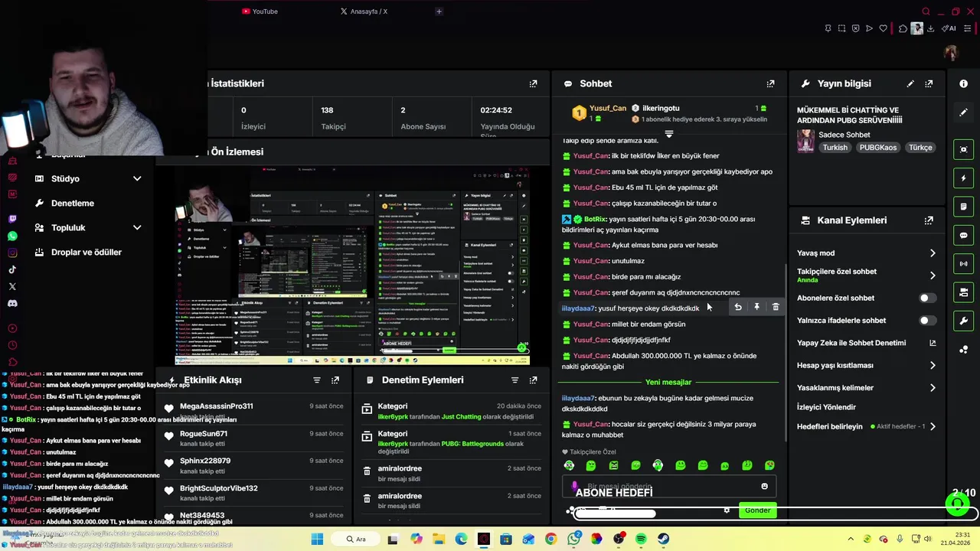Screen dimensions: 980x551
Task: Click the Yeni mesajlar divider in the chat
Action: [668, 382]
